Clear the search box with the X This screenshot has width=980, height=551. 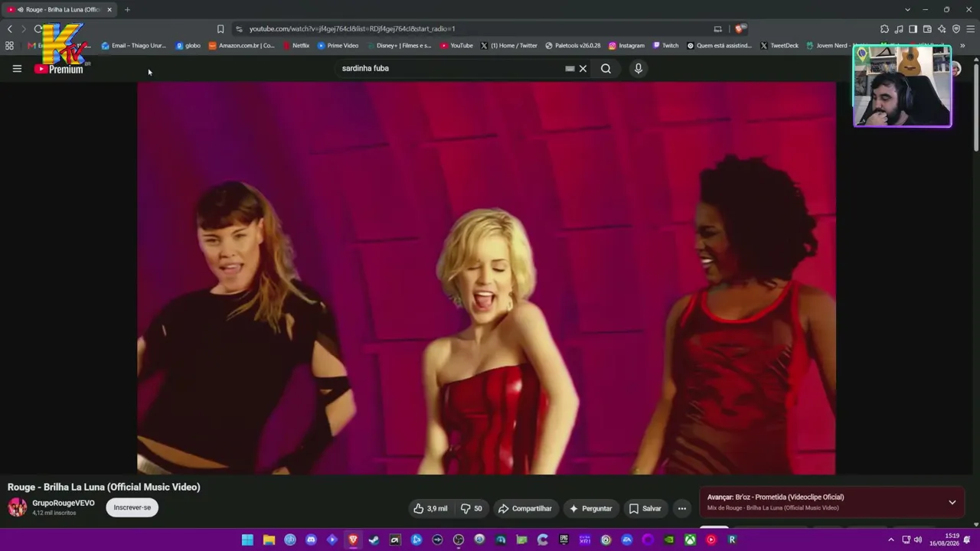click(x=583, y=69)
